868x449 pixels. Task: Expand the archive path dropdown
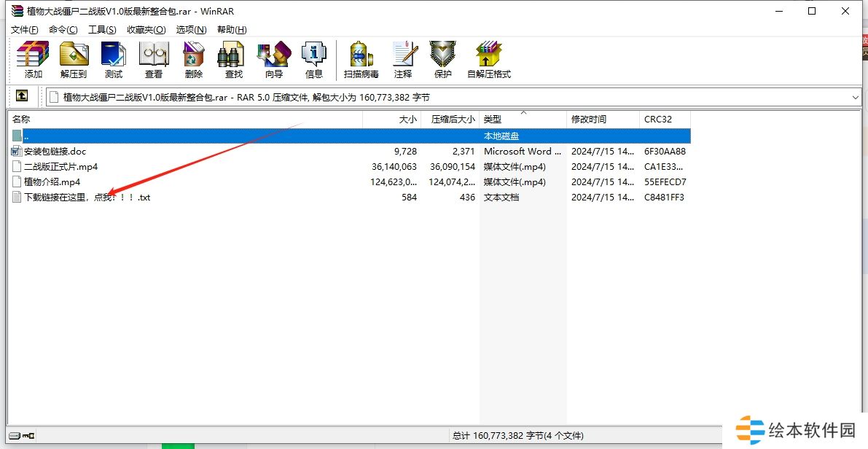coord(855,97)
